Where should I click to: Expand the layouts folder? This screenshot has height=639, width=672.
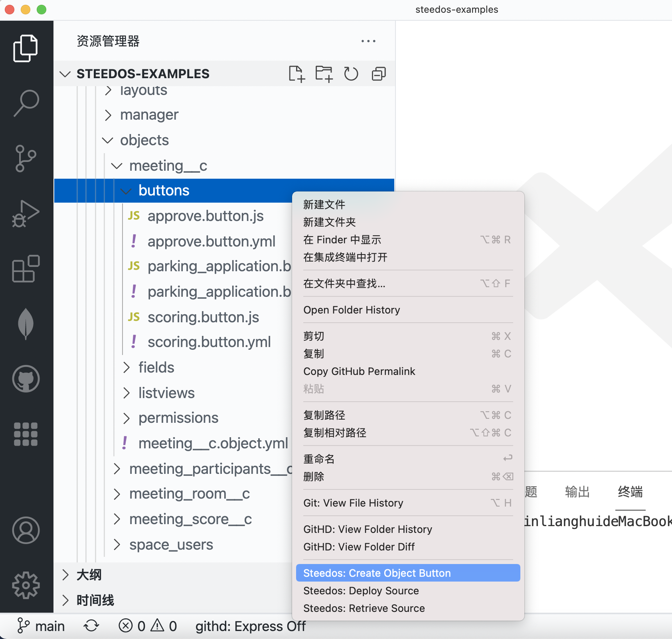click(108, 91)
